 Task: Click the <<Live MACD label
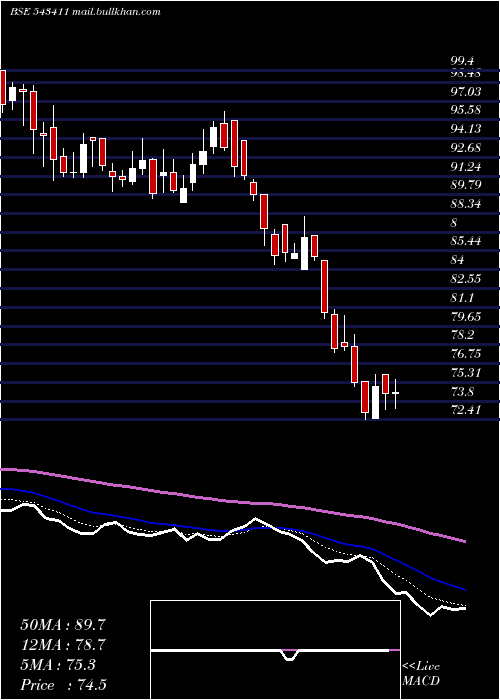coord(421,674)
